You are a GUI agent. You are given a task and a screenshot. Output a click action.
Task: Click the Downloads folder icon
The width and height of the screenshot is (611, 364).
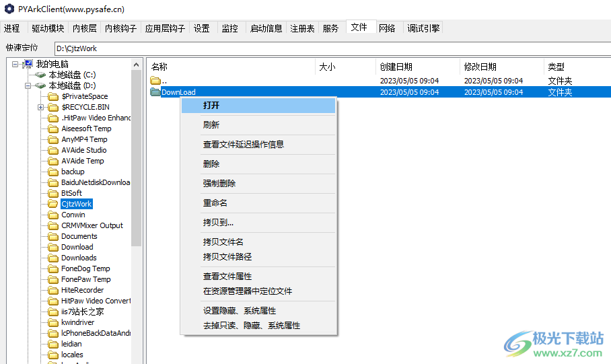[53, 258]
